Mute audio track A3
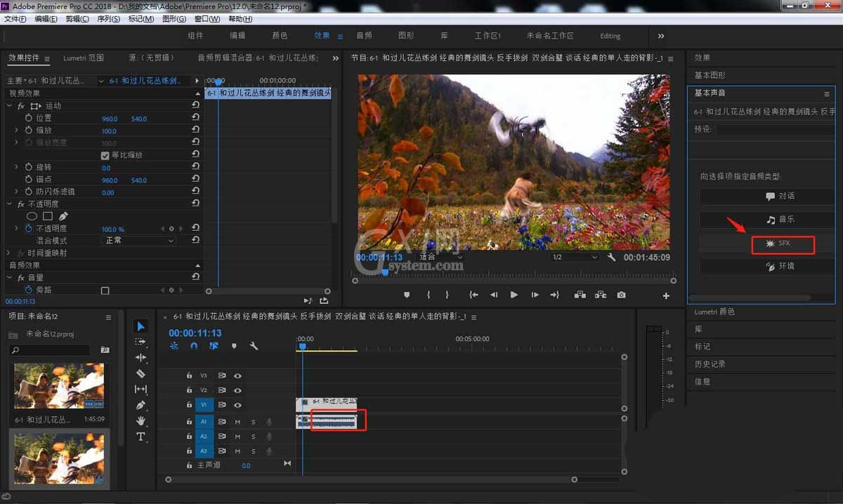The height and width of the screenshot is (504, 843). (237, 451)
